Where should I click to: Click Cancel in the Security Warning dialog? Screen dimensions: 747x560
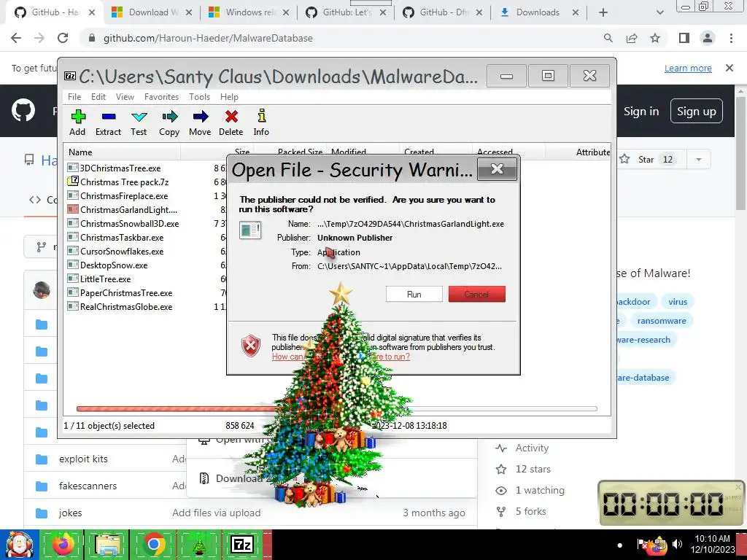pos(477,295)
